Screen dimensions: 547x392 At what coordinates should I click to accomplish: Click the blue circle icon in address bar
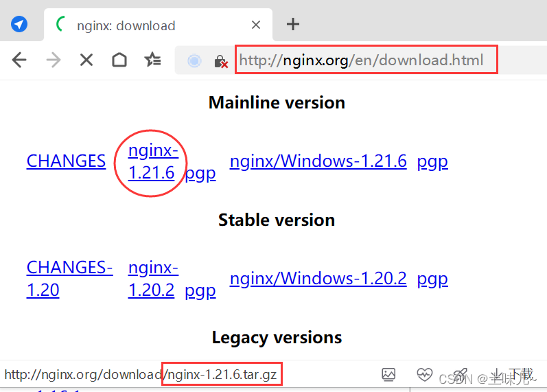point(194,60)
